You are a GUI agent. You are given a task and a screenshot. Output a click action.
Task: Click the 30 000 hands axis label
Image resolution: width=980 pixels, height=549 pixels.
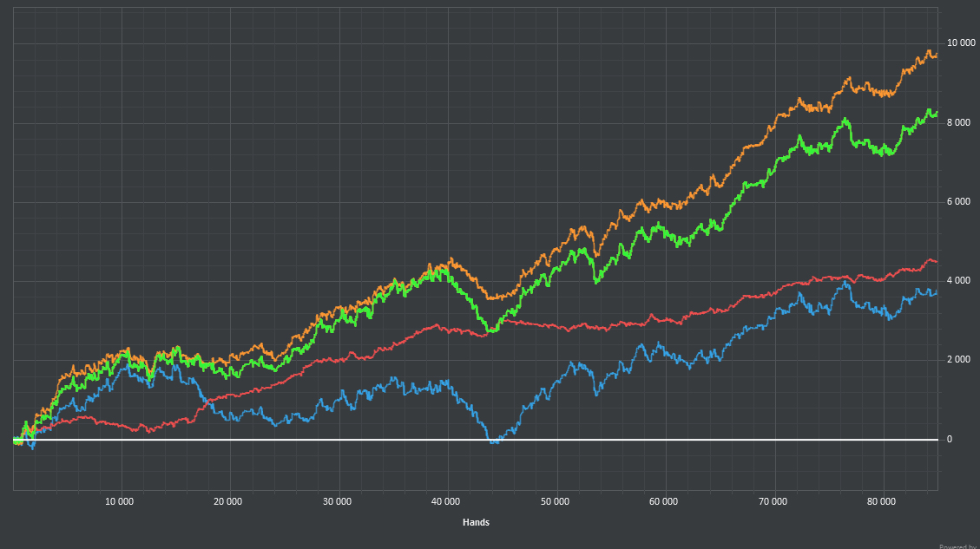pyautogui.click(x=337, y=501)
